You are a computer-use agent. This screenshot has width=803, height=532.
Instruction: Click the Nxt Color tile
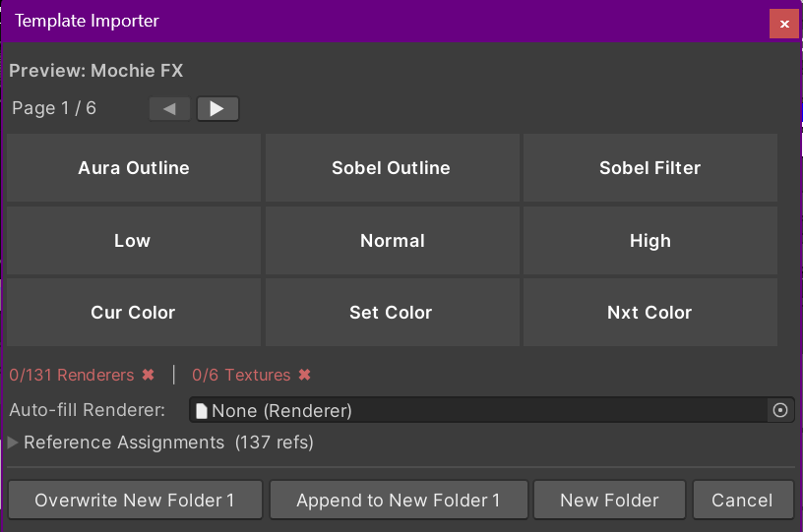[650, 312]
